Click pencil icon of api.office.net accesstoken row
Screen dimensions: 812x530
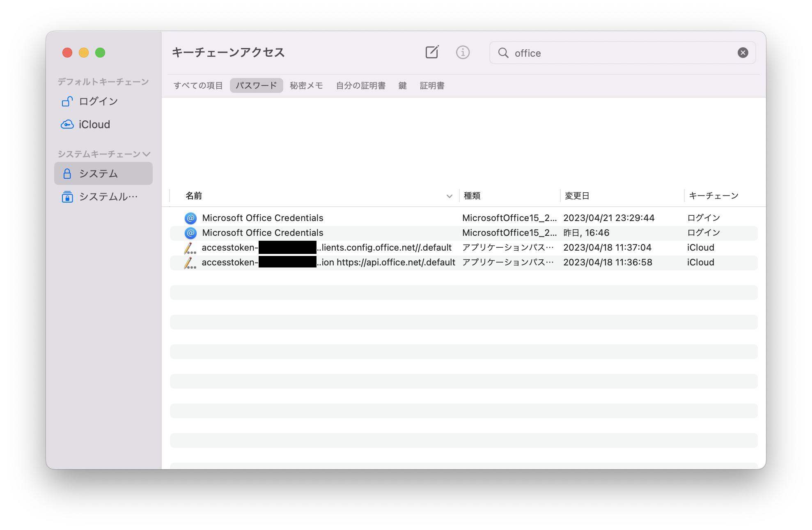tap(190, 263)
